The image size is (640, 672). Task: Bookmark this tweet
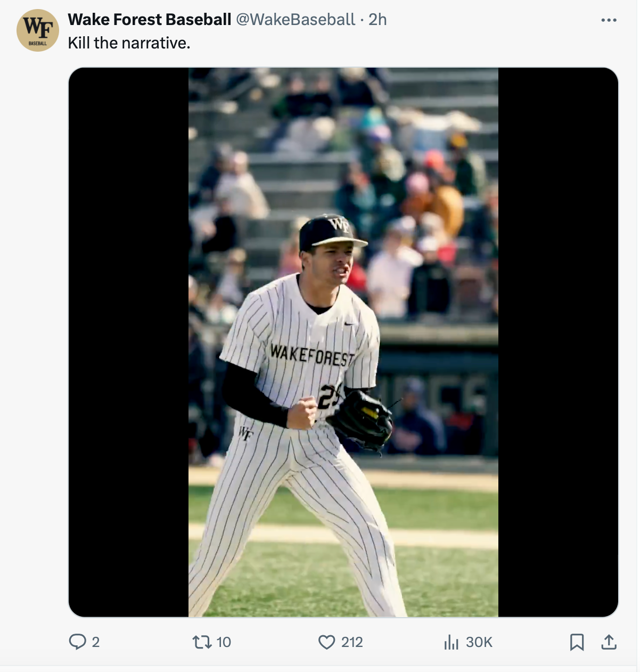click(x=577, y=642)
